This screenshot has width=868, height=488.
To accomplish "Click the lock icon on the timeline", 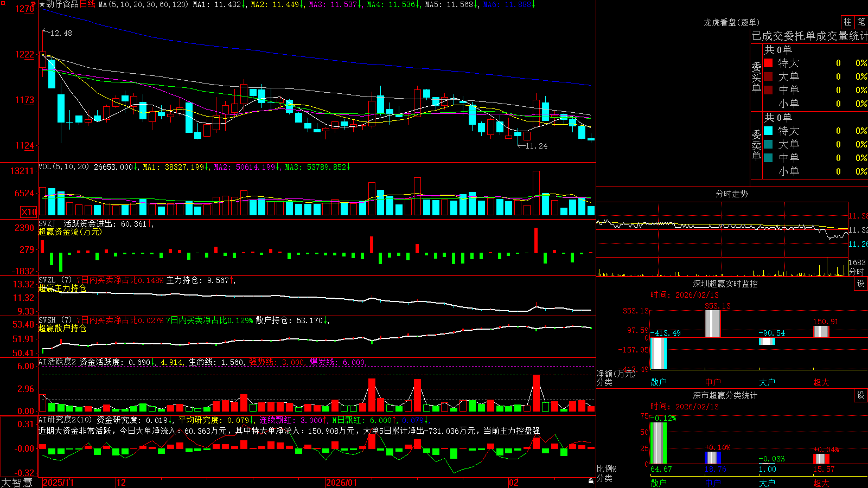I will [x=591, y=481].
